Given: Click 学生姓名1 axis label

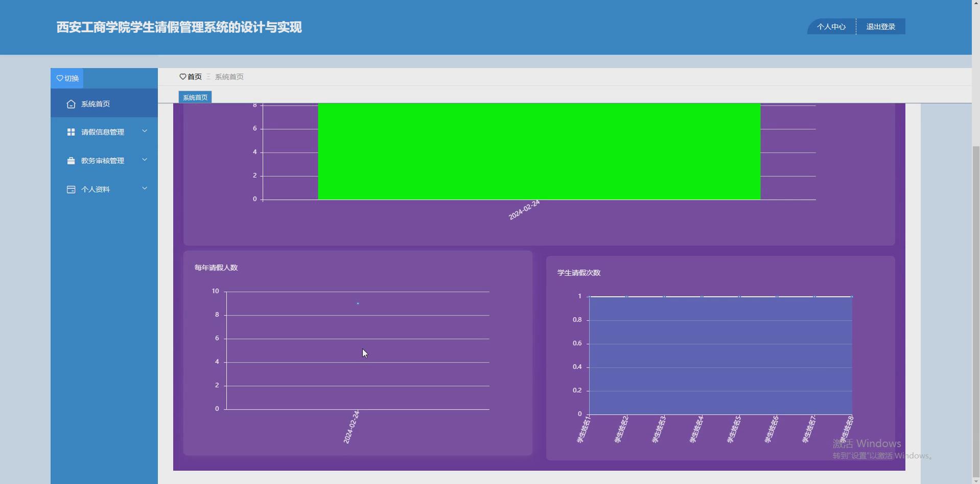Looking at the screenshot, I should (584, 429).
